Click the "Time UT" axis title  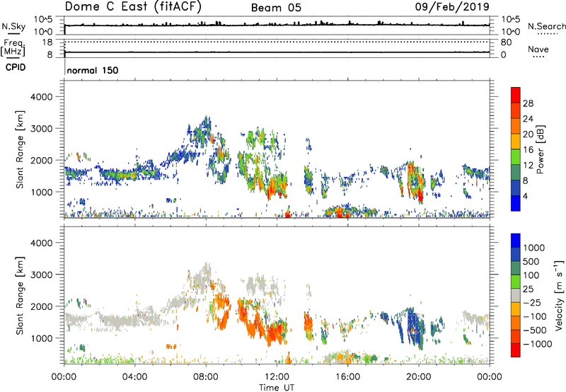click(277, 388)
